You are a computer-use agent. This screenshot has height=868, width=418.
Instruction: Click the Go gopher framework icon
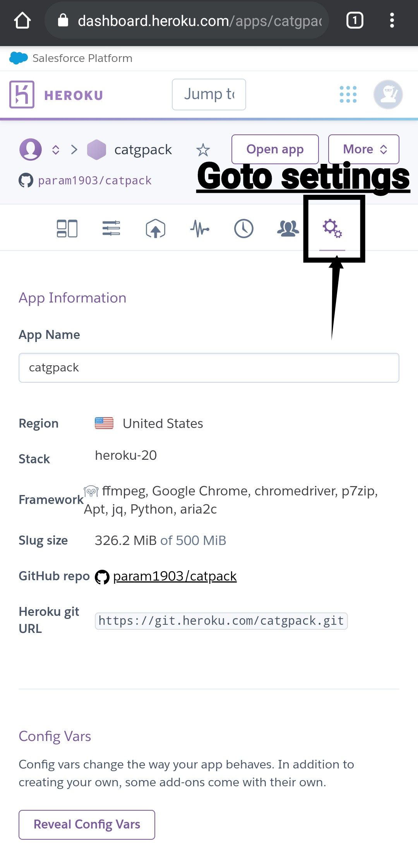click(x=91, y=492)
